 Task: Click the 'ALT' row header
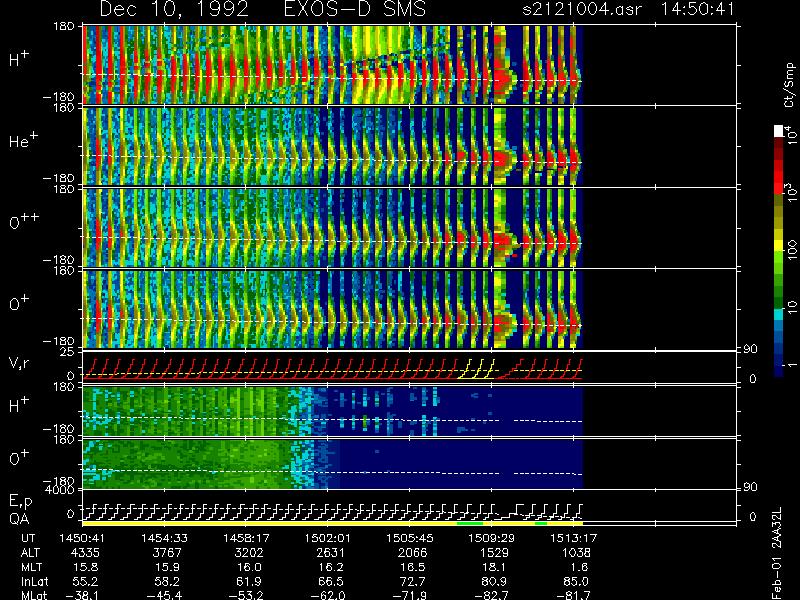click(x=30, y=553)
